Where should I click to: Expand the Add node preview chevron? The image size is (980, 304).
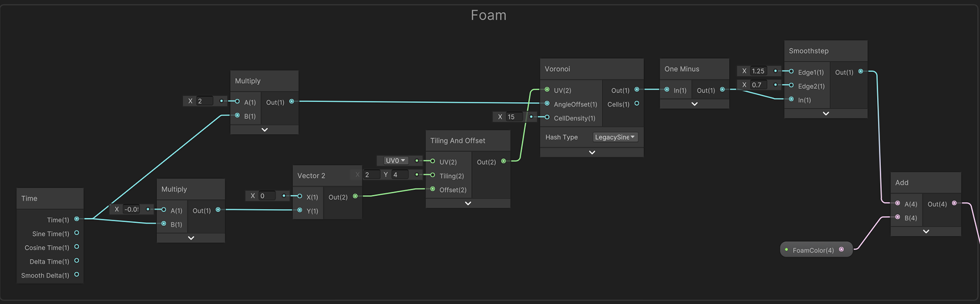925,231
